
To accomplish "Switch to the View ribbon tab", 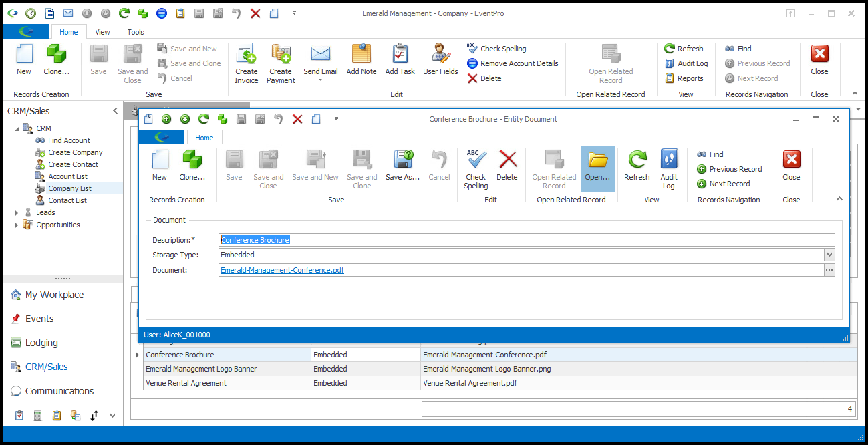I will 102,32.
